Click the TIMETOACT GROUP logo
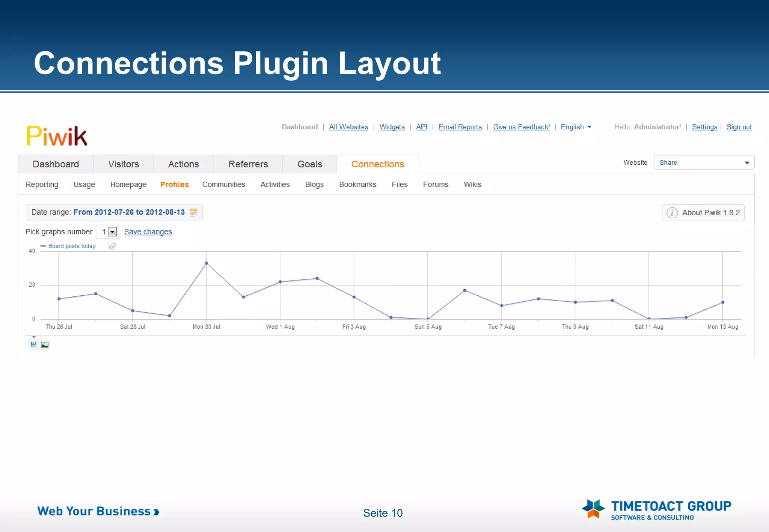This screenshot has width=769, height=532. pos(656,510)
